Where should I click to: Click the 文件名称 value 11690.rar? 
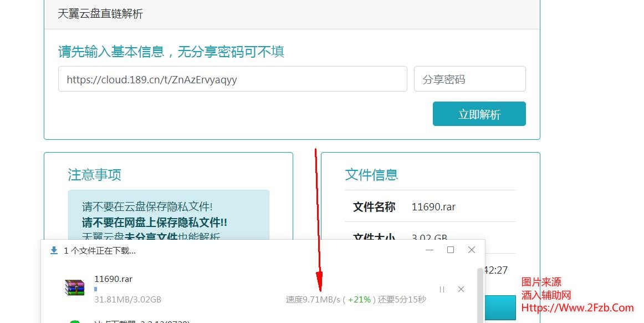433,206
